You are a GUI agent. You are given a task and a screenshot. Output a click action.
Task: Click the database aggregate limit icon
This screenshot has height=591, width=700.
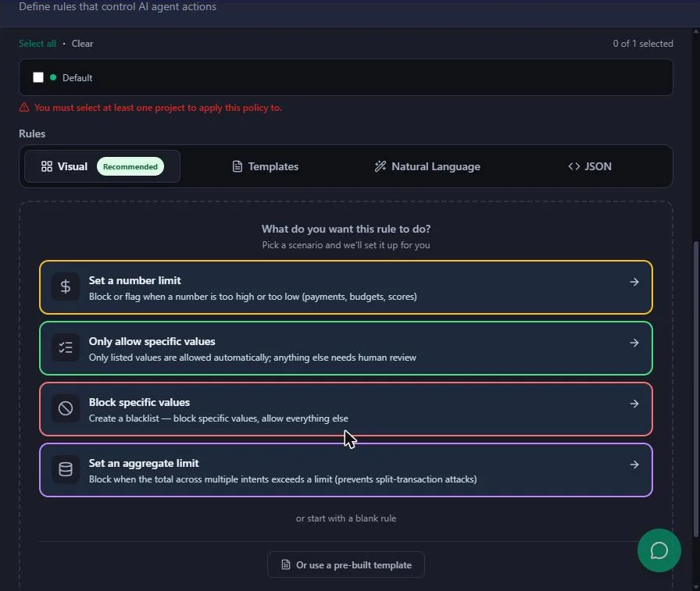pos(66,469)
